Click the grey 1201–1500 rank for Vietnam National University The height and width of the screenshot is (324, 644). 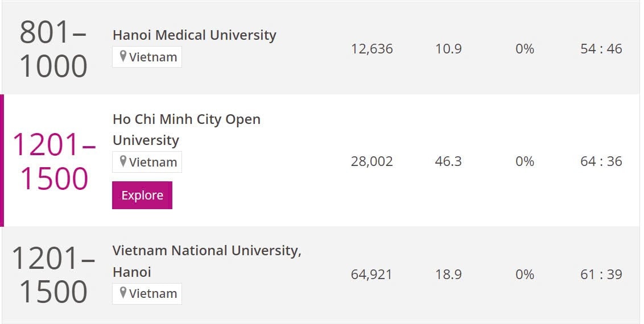[53, 275]
